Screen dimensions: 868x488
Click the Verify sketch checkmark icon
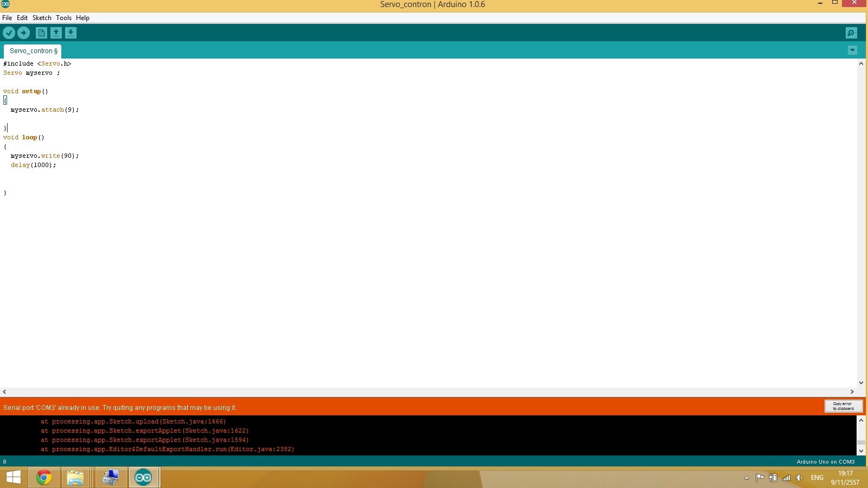[9, 33]
